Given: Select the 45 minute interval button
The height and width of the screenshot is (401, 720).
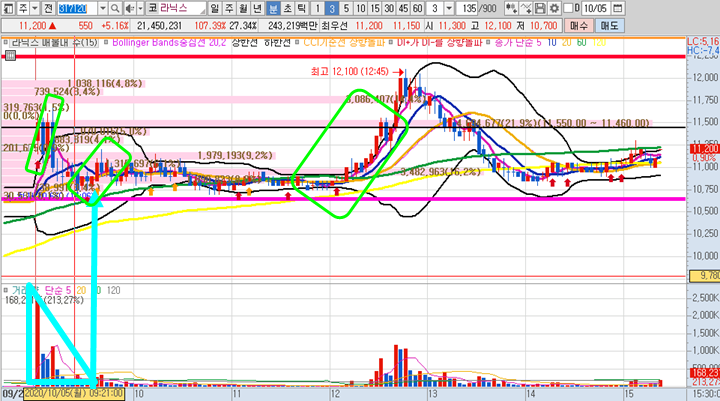Looking at the screenshot, I should [x=404, y=8].
